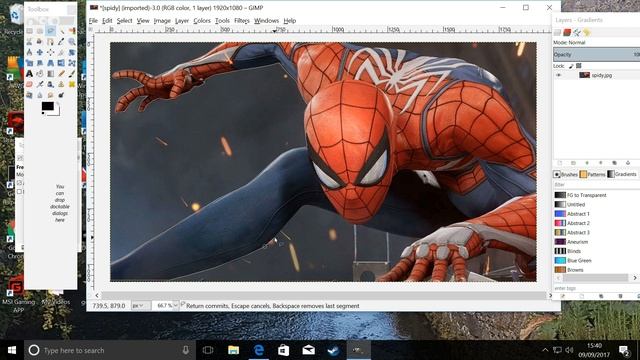This screenshot has height=360, width=640.
Task: Select the Color Picker tool
Action: coord(61,42)
